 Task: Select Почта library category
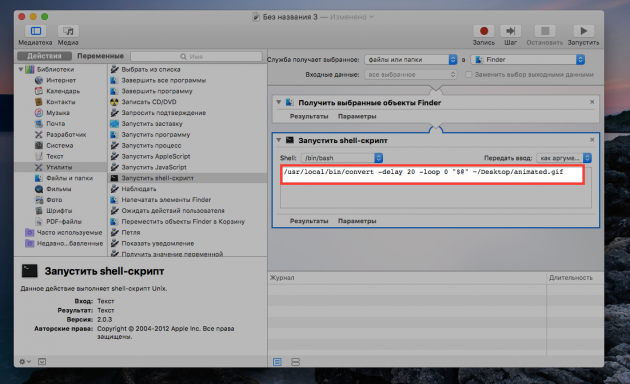click(55, 124)
